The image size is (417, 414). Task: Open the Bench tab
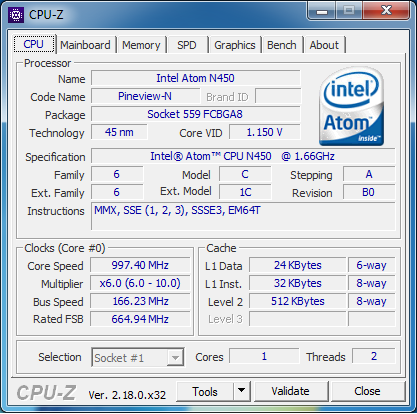coord(282,45)
